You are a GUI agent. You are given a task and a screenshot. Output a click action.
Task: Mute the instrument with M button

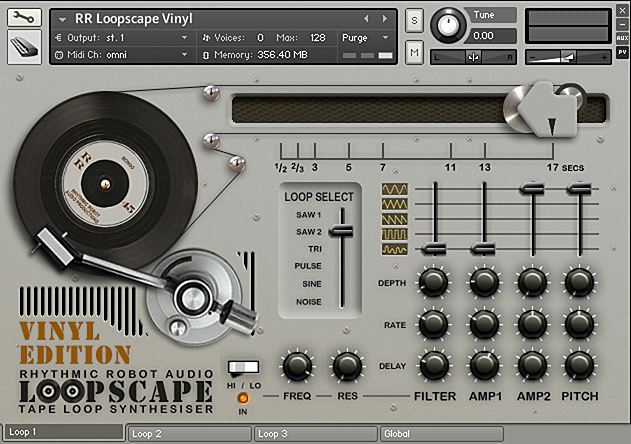tap(414, 52)
